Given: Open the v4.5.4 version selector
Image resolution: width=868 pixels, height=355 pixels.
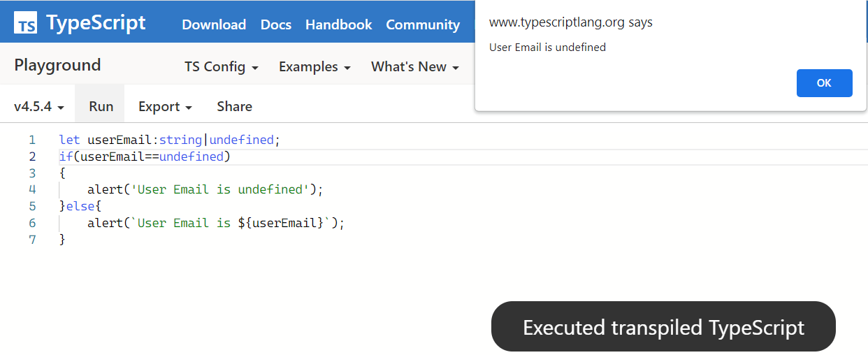Looking at the screenshot, I should pyautogui.click(x=39, y=107).
